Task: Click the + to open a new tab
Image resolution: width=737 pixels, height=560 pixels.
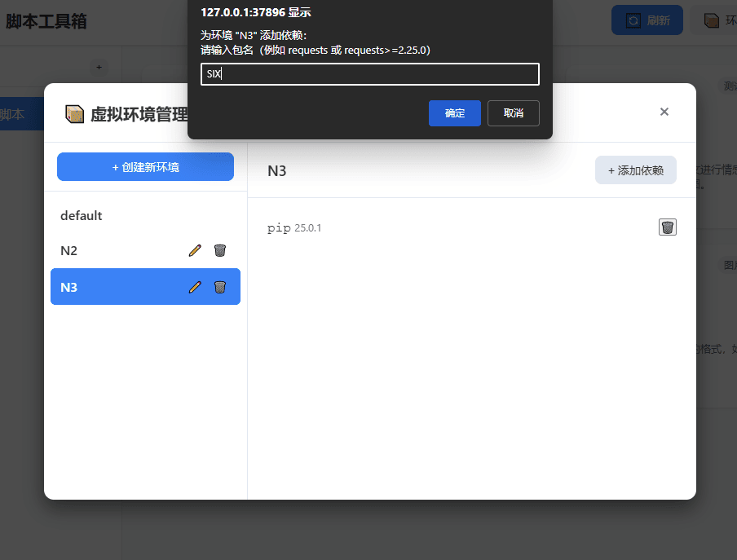Action: 99,67
